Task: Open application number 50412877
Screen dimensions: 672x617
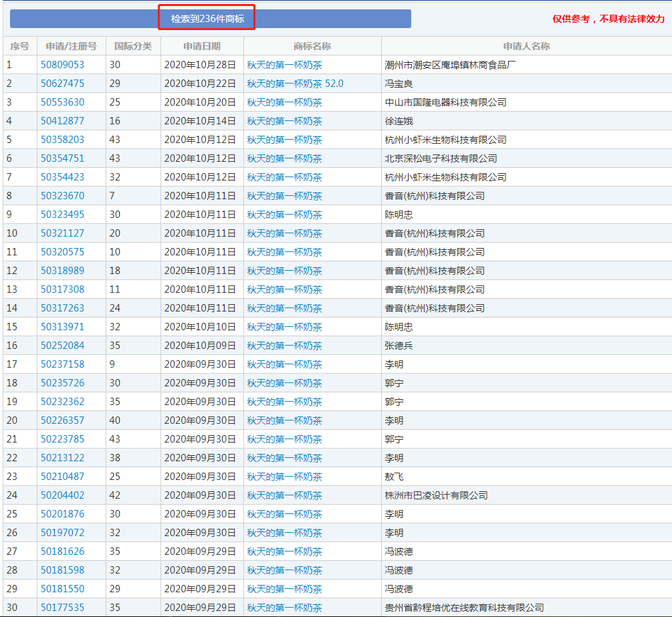Action: click(x=63, y=121)
